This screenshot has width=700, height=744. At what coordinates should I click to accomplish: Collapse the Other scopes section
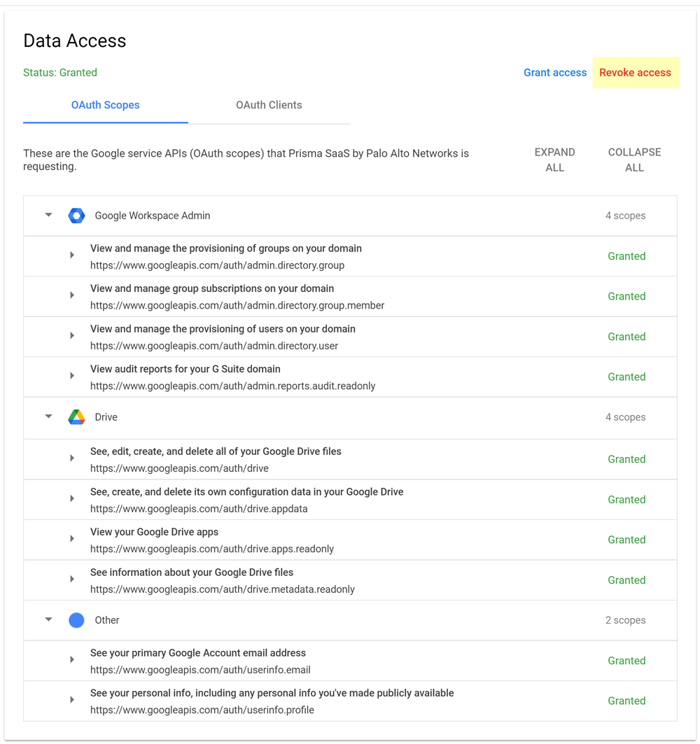pos(48,620)
